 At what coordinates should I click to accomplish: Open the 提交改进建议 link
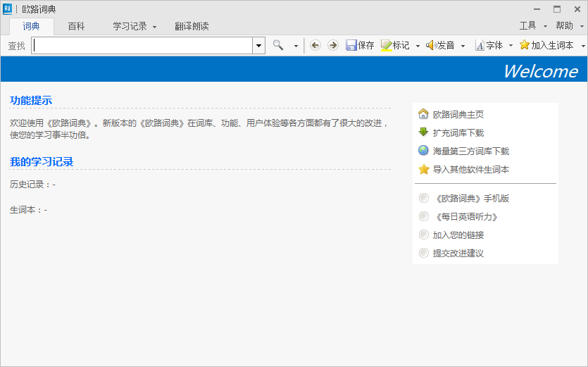[458, 254]
